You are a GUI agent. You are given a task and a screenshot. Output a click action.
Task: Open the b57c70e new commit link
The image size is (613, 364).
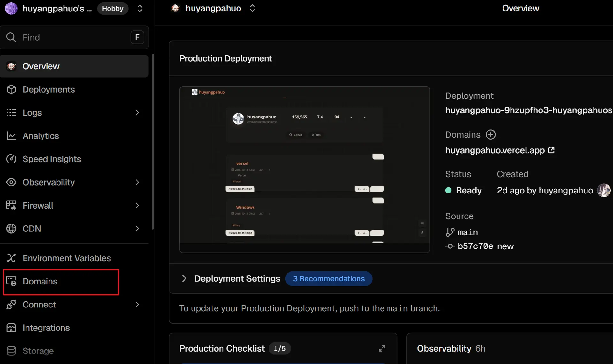(x=486, y=246)
